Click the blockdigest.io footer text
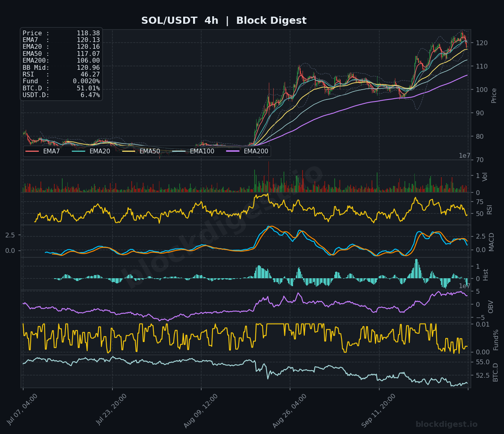504x434 pixels. pyautogui.click(x=447, y=424)
